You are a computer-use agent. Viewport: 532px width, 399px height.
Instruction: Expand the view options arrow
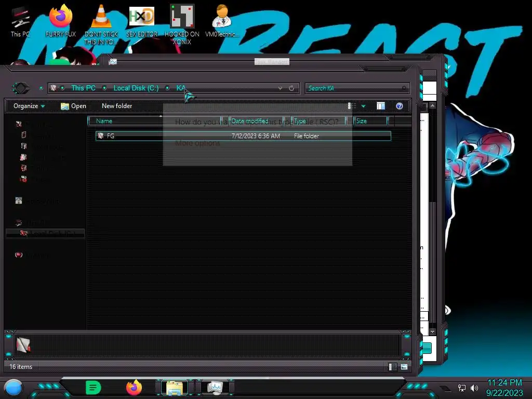[363, 107]
